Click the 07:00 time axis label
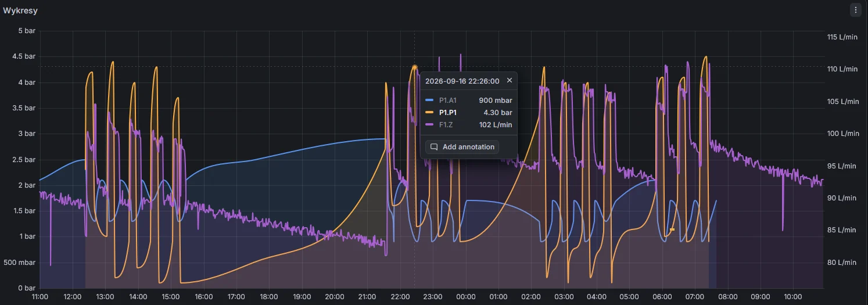 pos(695,296)
